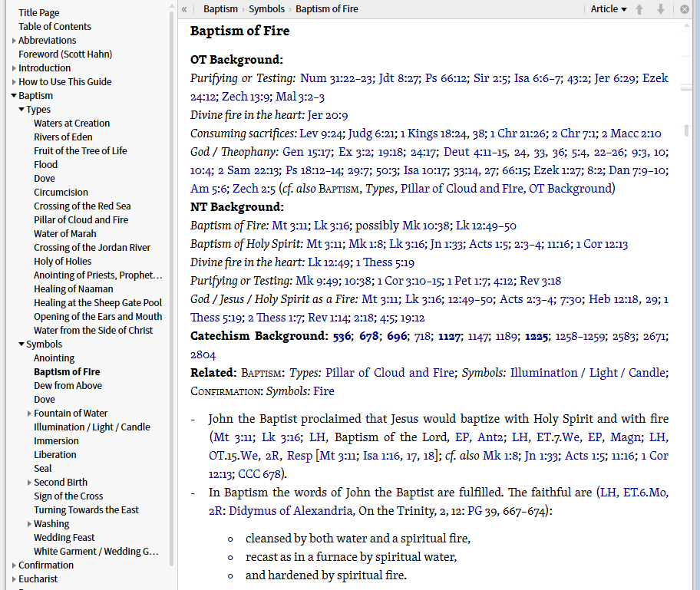Open Didymus of Alexandria citation link
Image resolution: width=700 pixels, height=590 pixels.
coord(291,511)
